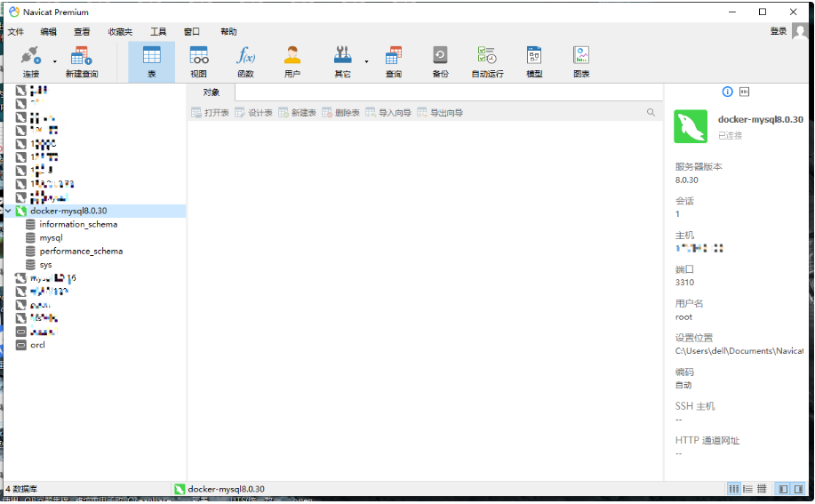Open the File (文件) menu

coord(16,32)
